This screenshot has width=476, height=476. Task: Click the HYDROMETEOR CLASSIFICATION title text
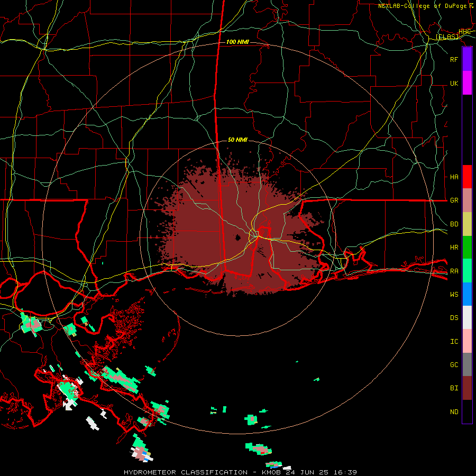(x=186, y=472)
